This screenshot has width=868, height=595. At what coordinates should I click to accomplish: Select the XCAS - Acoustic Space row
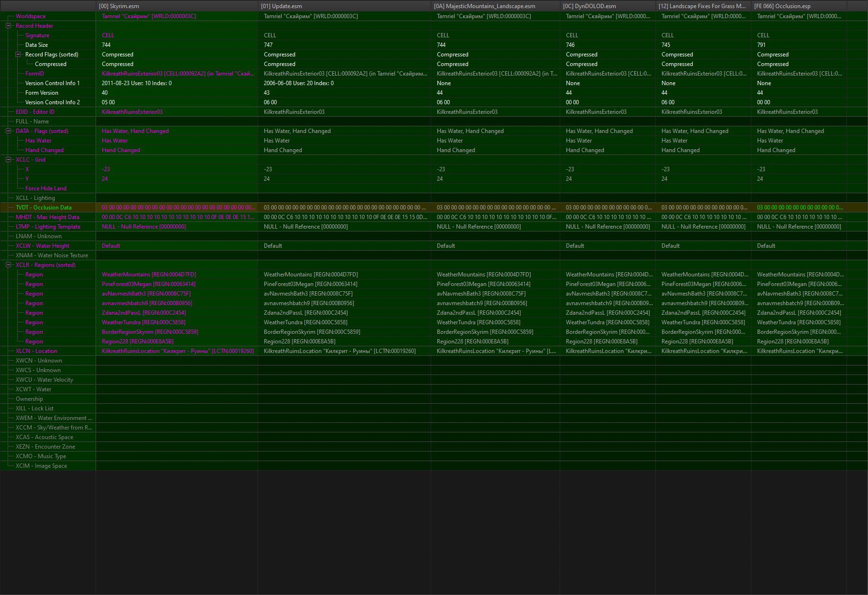tap(44, 437)
